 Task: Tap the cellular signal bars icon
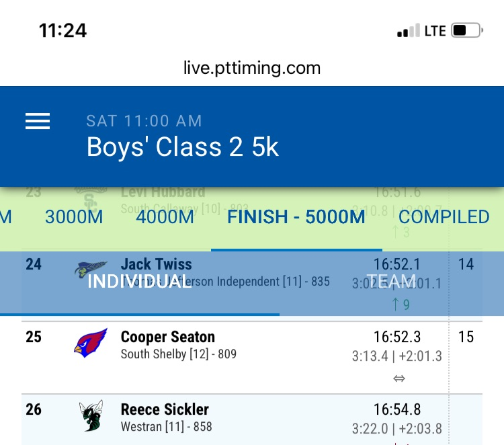(x=408, y=31)
